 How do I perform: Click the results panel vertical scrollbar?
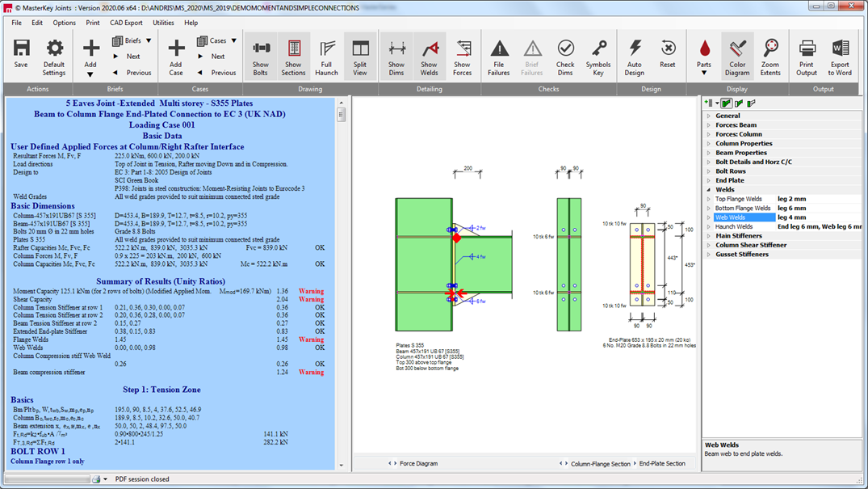(341, 284)
